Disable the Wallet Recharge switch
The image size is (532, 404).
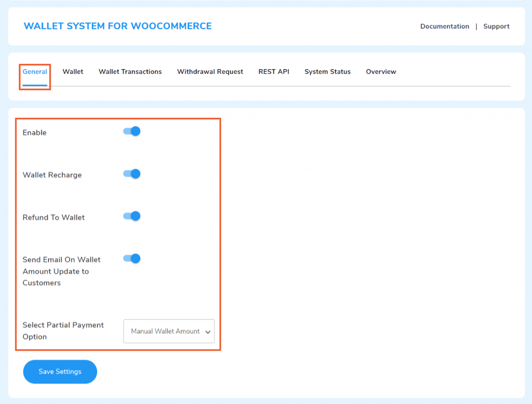coord(131,173)
